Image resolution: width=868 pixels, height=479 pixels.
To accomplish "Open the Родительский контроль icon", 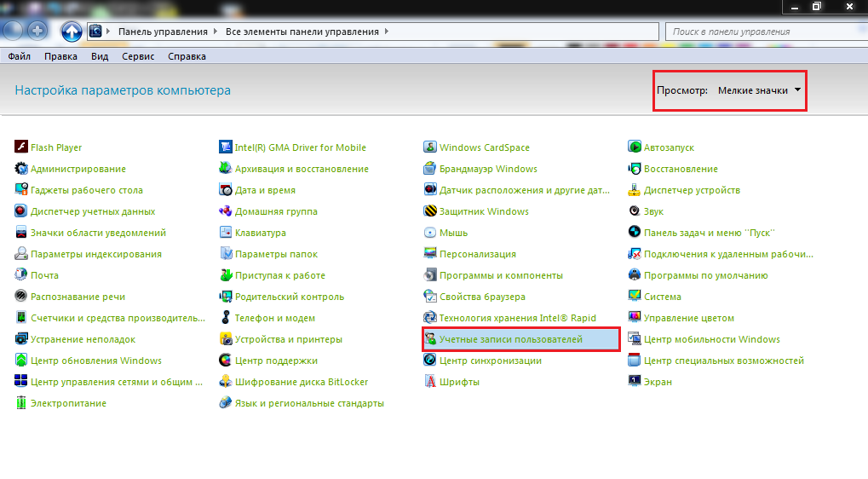I will [x=225, y=297].
